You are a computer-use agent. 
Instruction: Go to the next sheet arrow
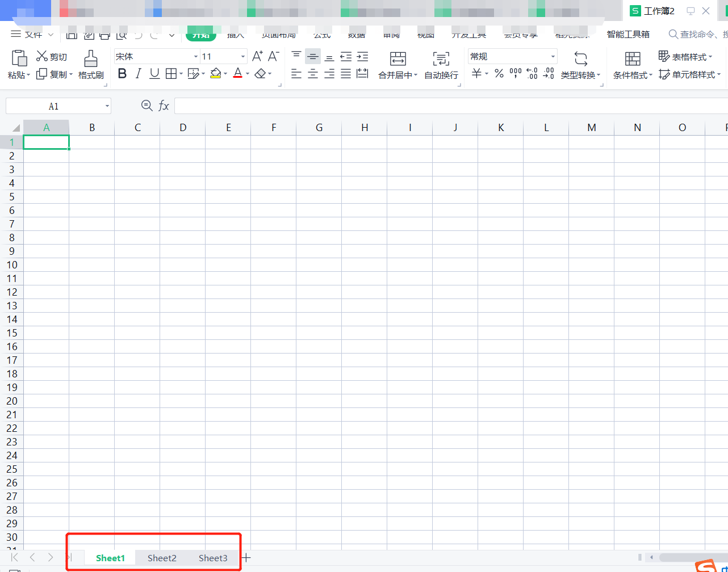pos(51,558)
